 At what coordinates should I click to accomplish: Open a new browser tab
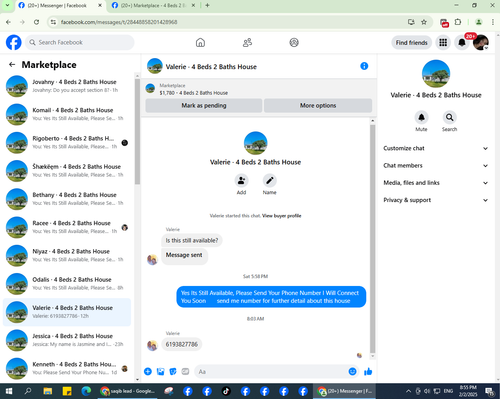click(x=207, y=5)
